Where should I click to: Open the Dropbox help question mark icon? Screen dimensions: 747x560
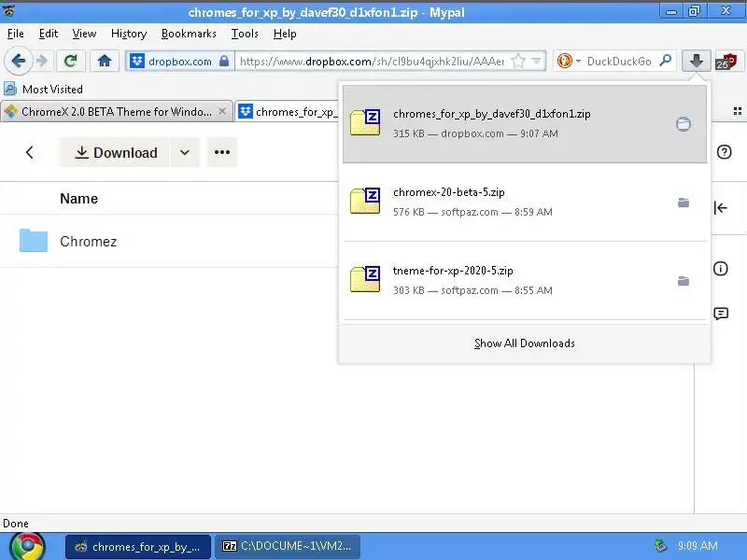[x=724, y=152]
